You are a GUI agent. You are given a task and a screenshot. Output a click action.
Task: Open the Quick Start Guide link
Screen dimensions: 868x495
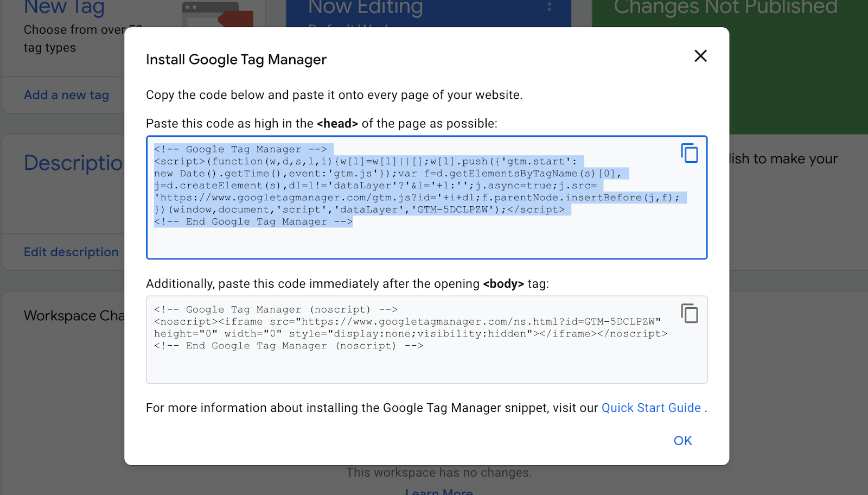point(651,408)
